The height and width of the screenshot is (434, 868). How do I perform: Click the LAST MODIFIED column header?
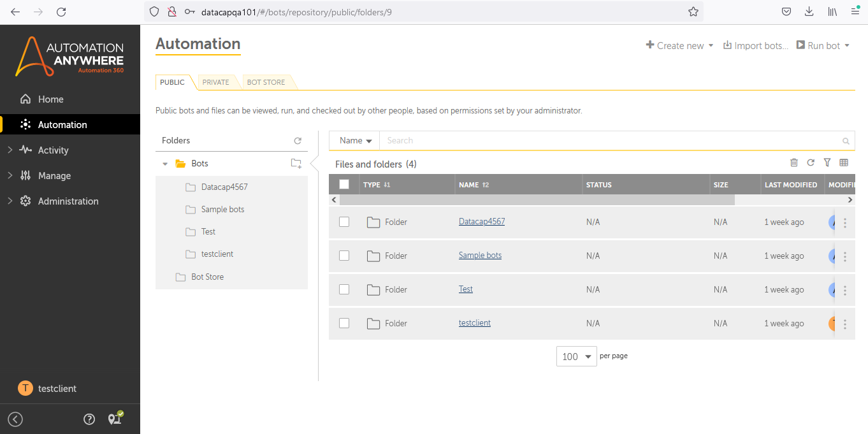point(791,185)
